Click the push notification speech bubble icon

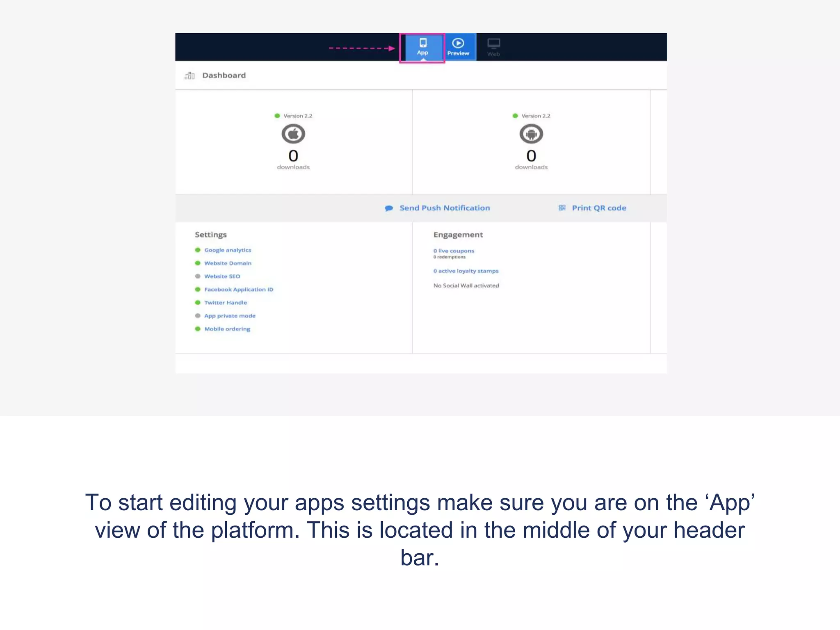click(x=389, y=208)
